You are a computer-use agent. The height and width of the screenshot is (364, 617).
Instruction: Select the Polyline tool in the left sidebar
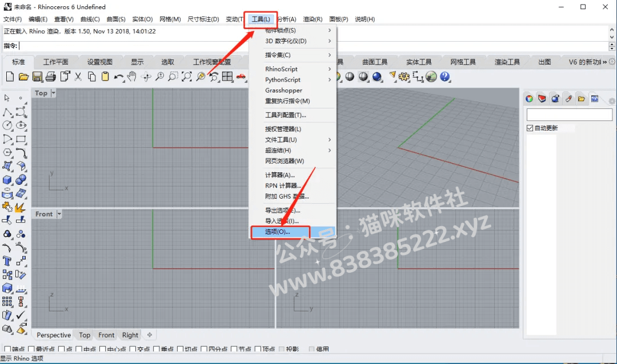7,112
